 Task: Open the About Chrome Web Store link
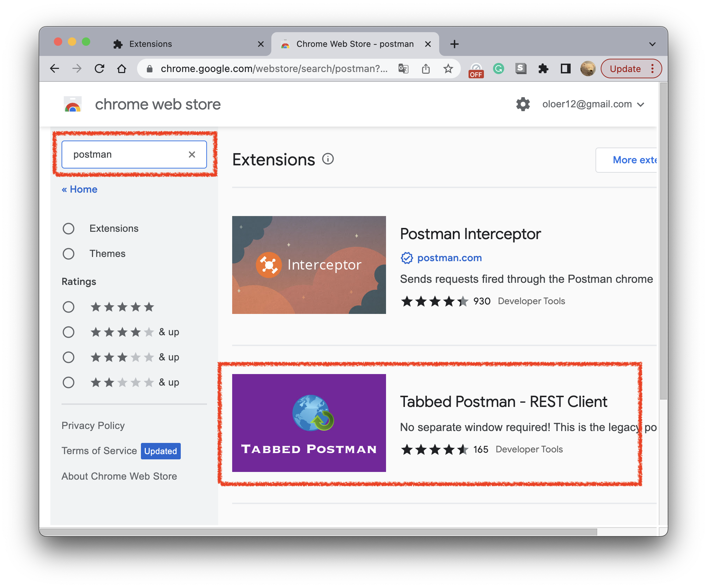pos(119,476)
